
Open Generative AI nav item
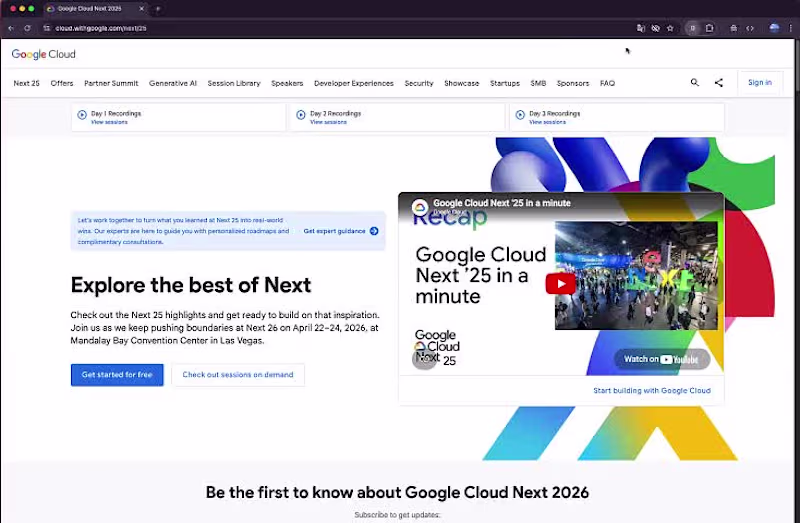tap(173, 83)
